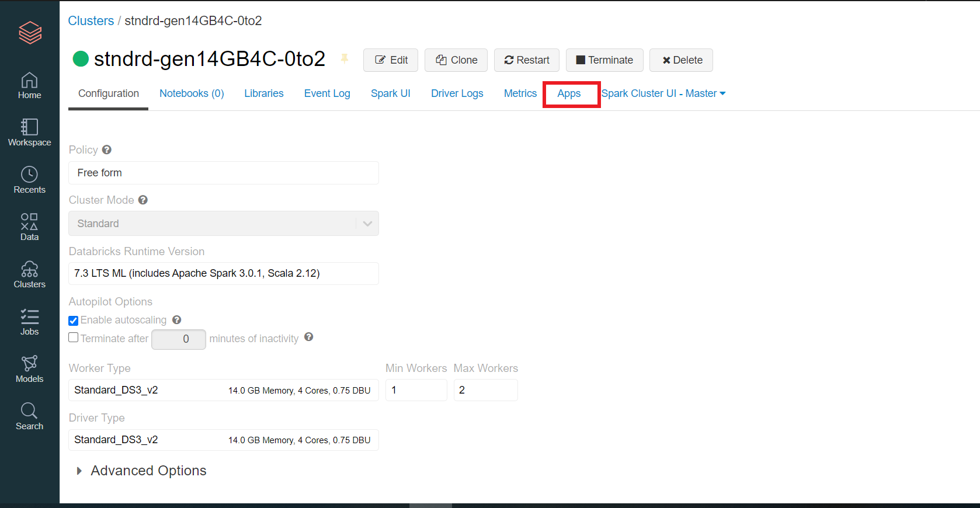Click the Max Workers input field
Viewport: 980px width, 508px height.
[x=486, y=390]
